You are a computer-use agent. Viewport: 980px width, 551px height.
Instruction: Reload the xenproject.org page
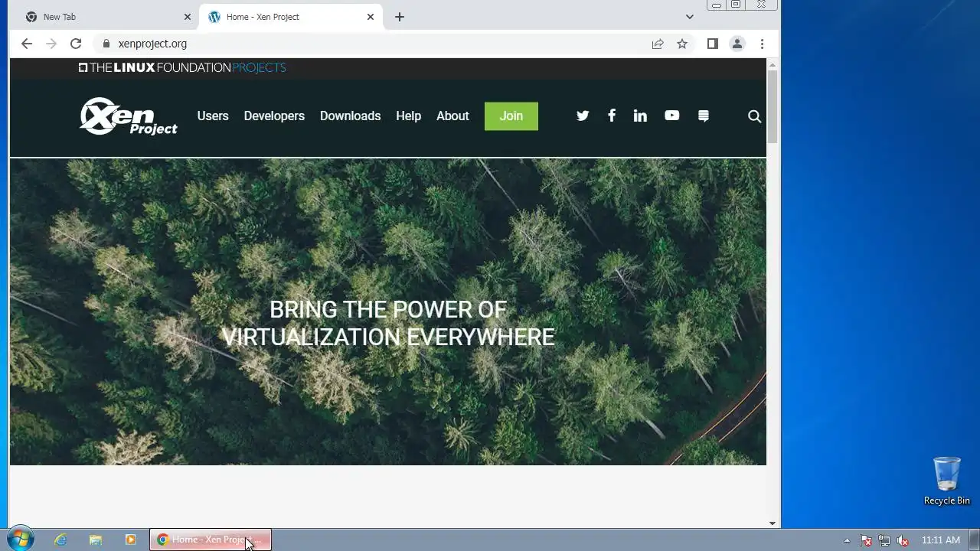pyautogui.click(x=75, y=44)
